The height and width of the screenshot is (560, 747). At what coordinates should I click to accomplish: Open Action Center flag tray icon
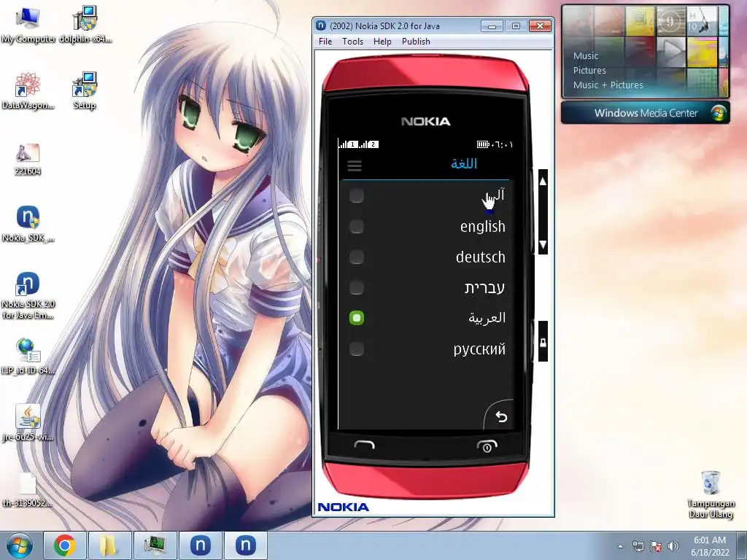tap(656, 546)
